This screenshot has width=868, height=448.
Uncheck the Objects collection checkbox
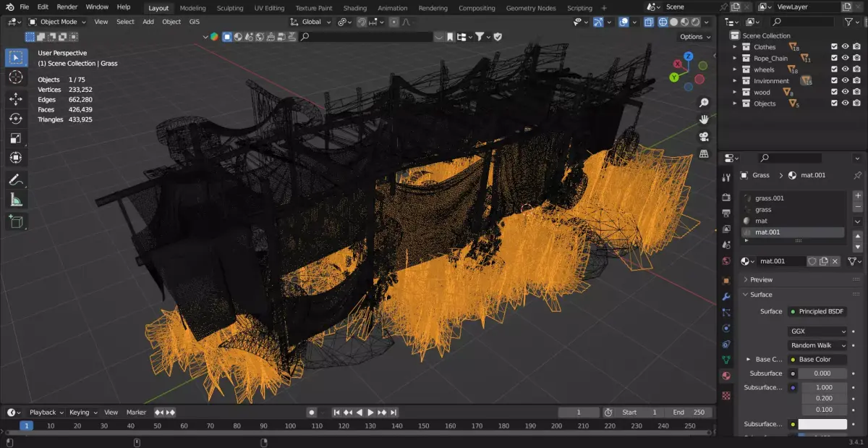(834, 103)
